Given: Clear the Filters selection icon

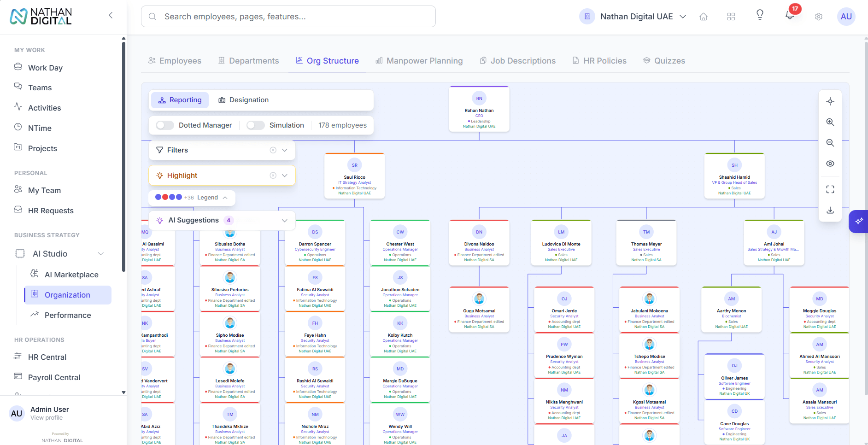Looking at the screenshot, I should coord(273,150).
